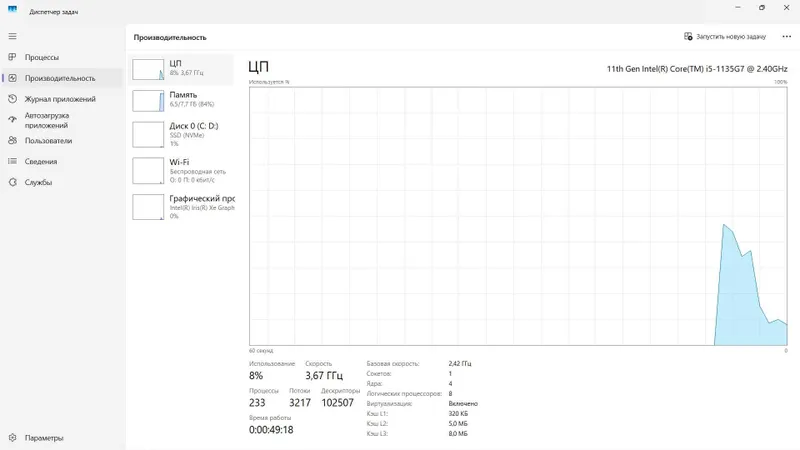
Task: Click the 8% usage value
Action: point(256,376)
